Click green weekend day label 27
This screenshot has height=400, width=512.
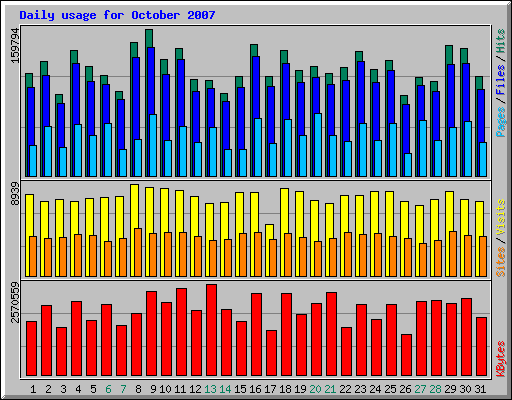420,389
